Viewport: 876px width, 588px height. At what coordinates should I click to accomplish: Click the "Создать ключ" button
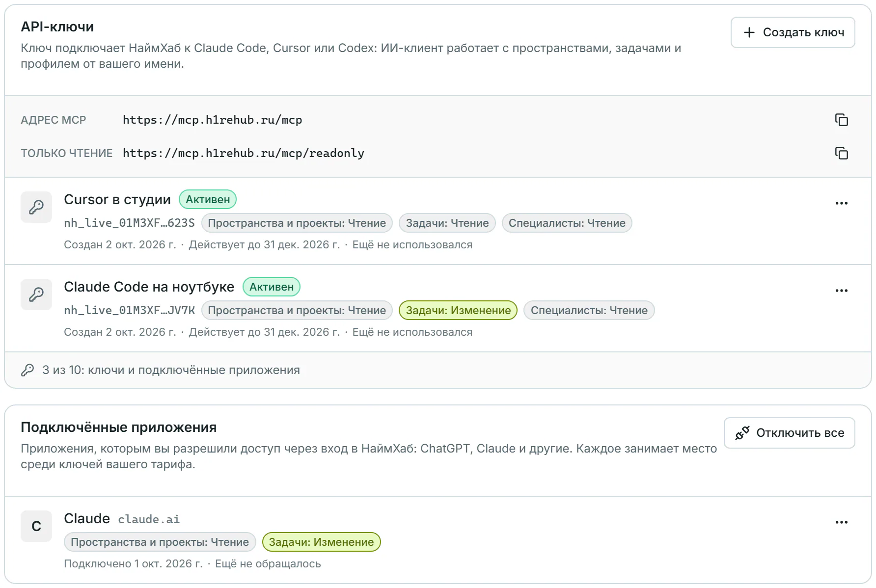click(793, 32)
